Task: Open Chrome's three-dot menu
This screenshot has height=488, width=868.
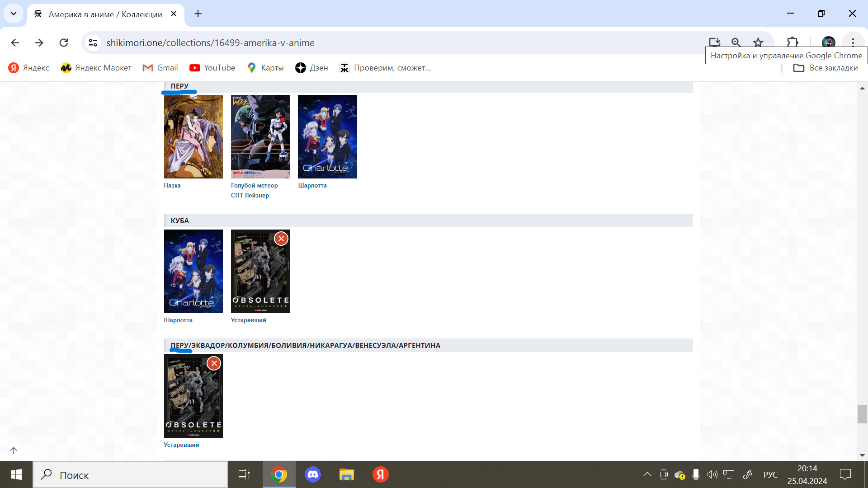Action: (x=853, y=42)
